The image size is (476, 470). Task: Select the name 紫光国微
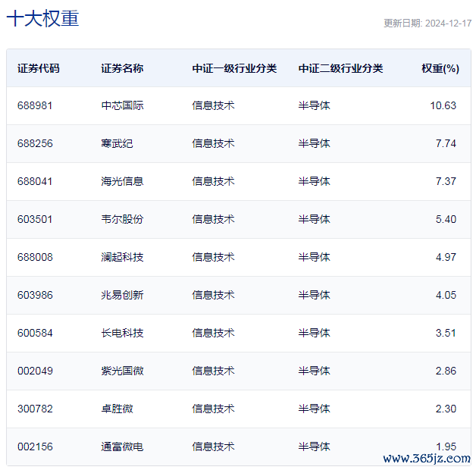pyautogui.click(x=122, y=371)
